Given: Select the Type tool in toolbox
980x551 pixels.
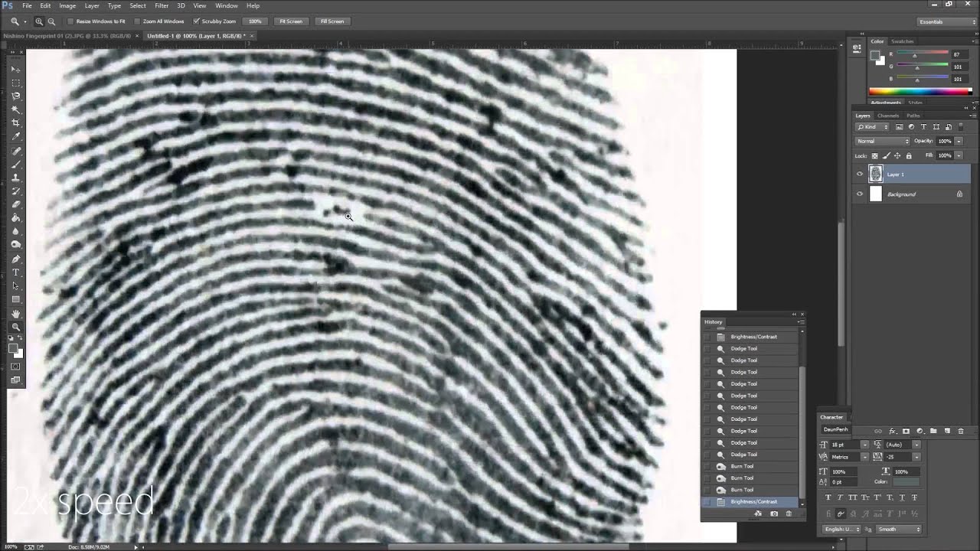Looking at the screenshot, I should click(x=16, y=272).
